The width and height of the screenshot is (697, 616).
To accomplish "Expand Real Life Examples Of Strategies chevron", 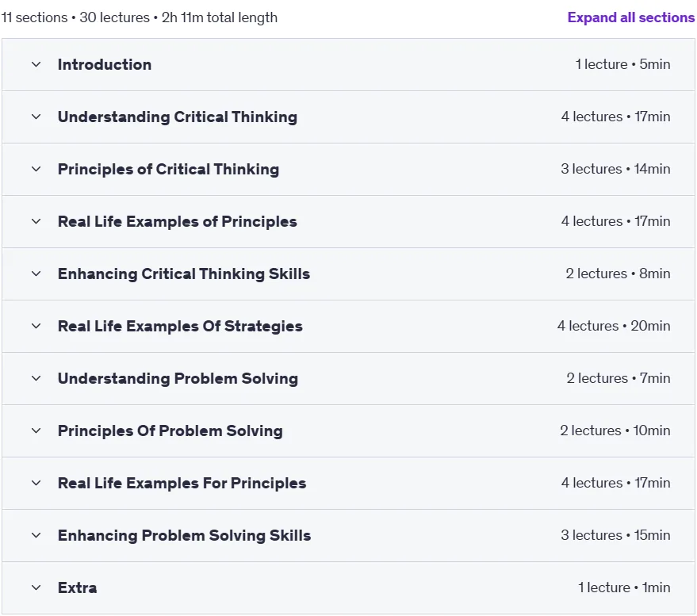I will coord(36,326).
